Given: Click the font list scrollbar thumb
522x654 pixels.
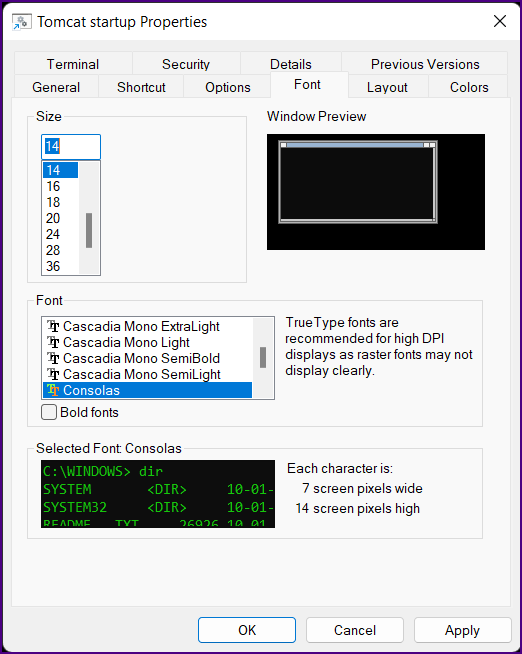Looking at the screenshot, I should (x=263, y=357).
